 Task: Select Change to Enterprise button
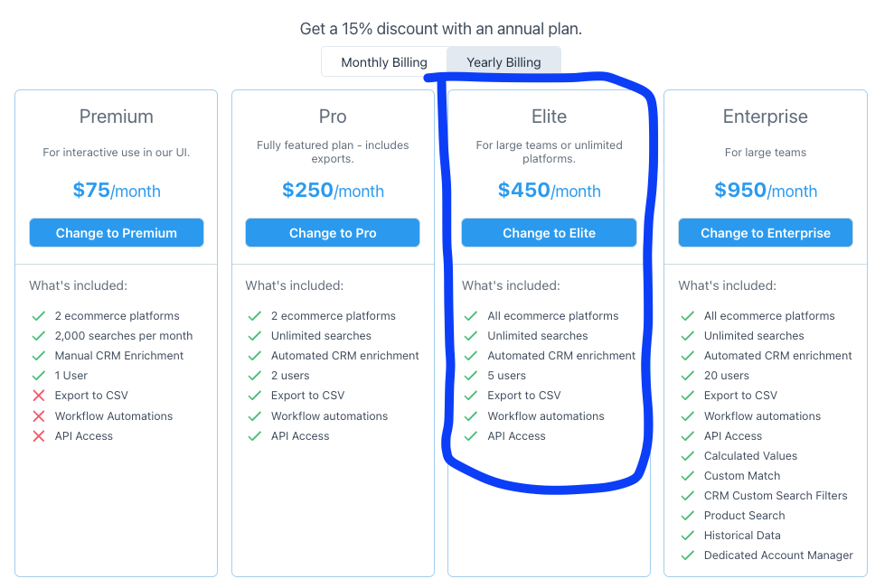coord(765,232)
